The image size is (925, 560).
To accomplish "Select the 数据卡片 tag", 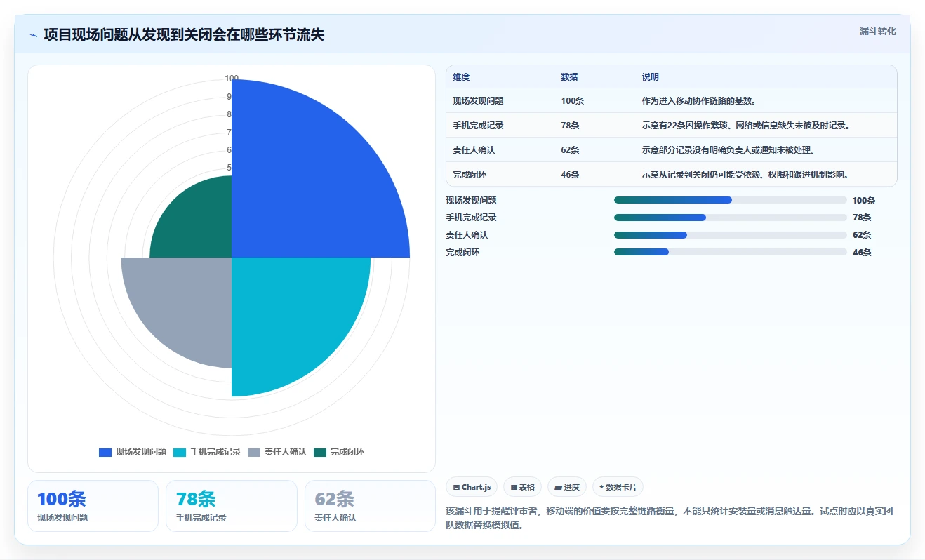I will (x=618, y=487).
